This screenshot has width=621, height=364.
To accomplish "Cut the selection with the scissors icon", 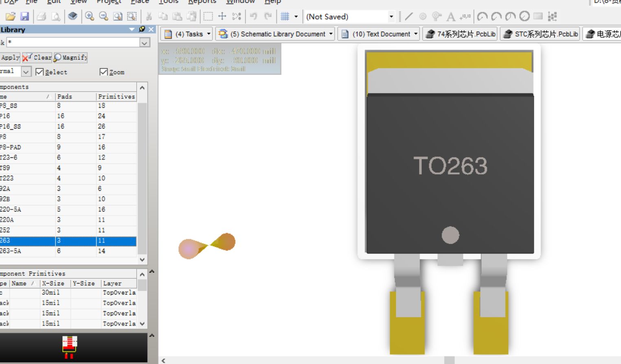I will click(x=149, y=16).
